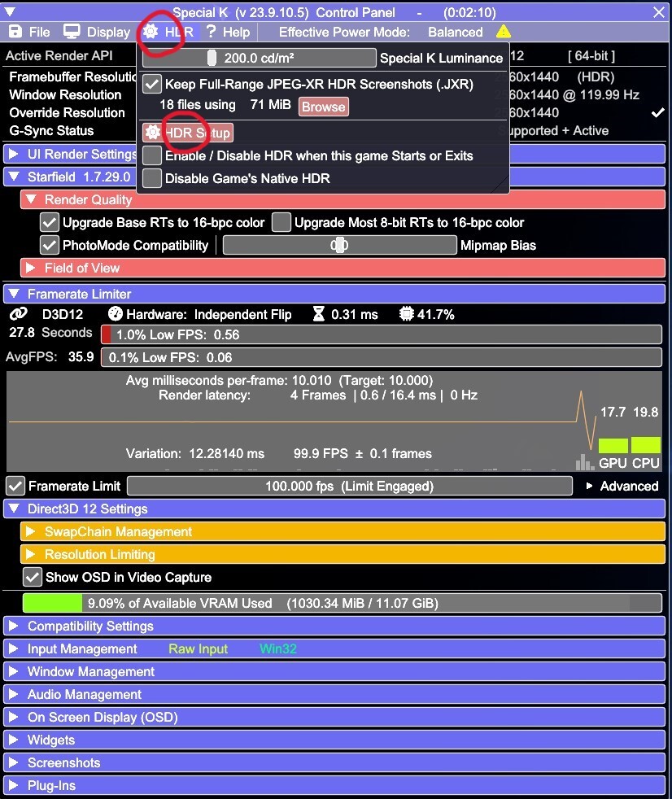Adjust the Mipmap Bias slider

tap(339, 246)
